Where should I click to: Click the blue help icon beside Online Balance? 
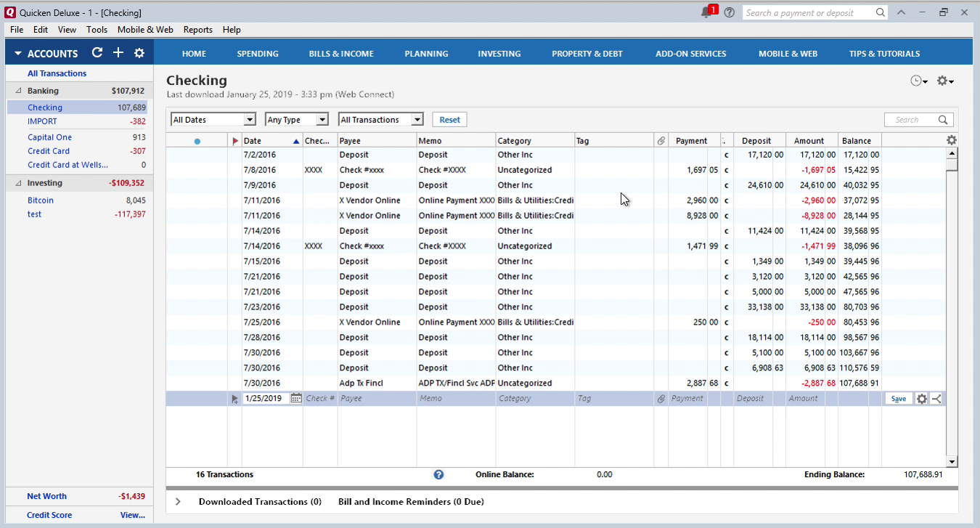[438, 474]
